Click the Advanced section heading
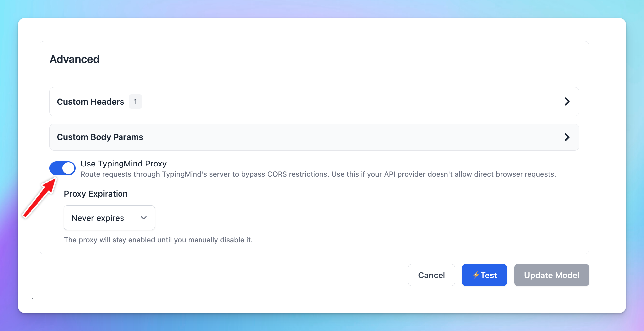Screen dimensions: 644x331 coord(75,59)
